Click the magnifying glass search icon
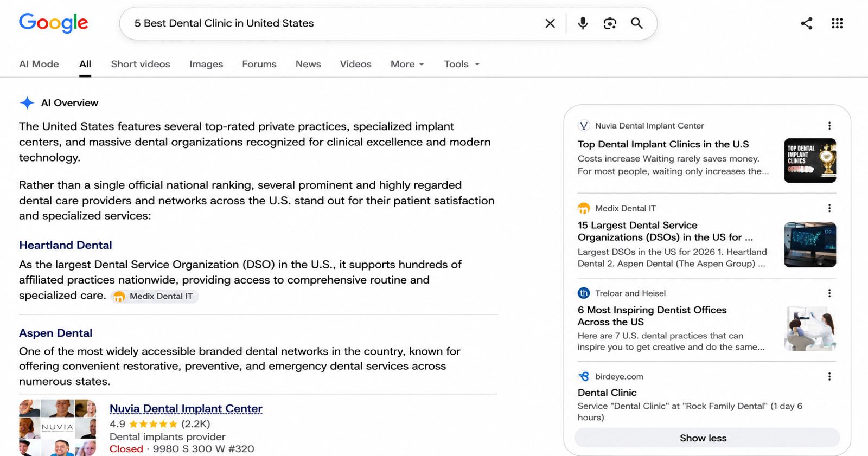Viewport: 868px width, 456px height. coord(637,23)
